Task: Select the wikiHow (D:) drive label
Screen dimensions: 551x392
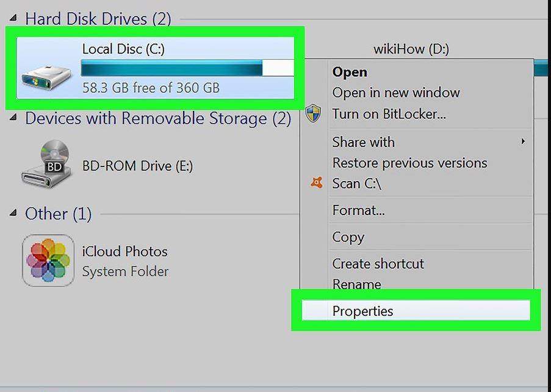Action: [411, 49]
